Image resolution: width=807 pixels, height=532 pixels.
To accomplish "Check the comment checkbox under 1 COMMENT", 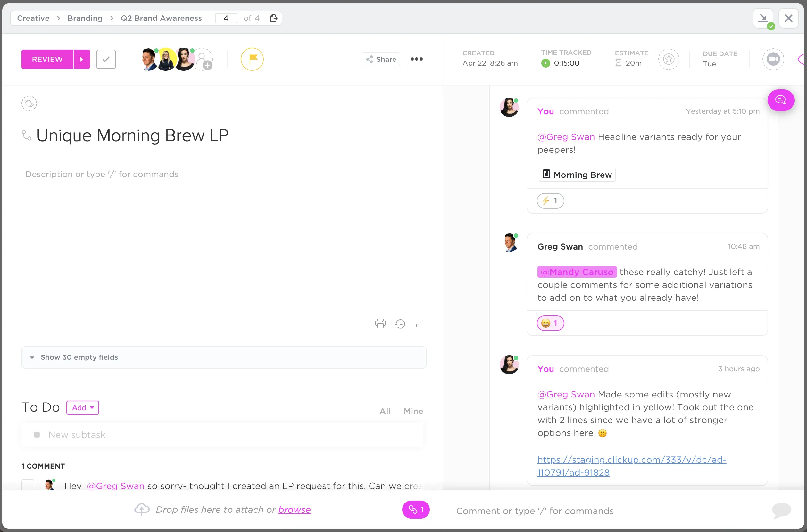I will pos(28,485).
